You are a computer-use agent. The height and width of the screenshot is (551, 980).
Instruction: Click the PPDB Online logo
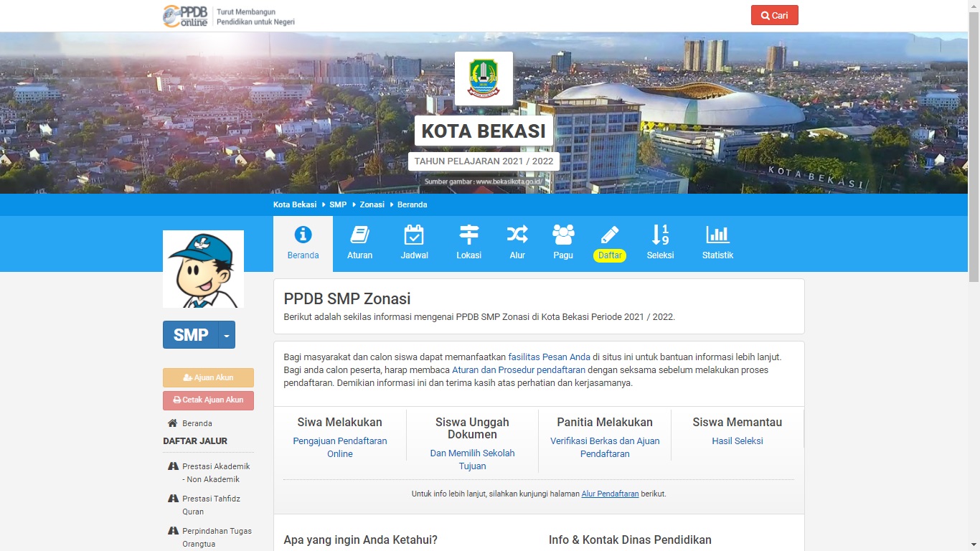click(186, 16)
